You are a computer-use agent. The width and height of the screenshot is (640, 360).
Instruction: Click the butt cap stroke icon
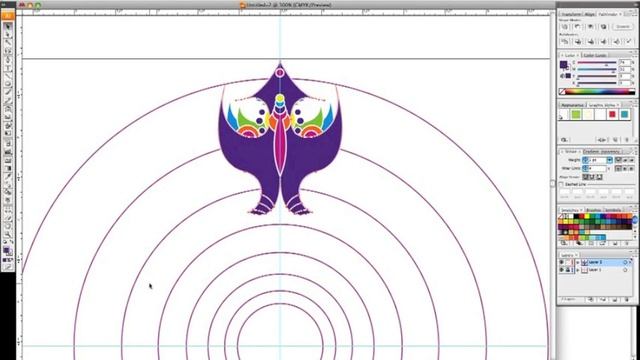point(618,160)
